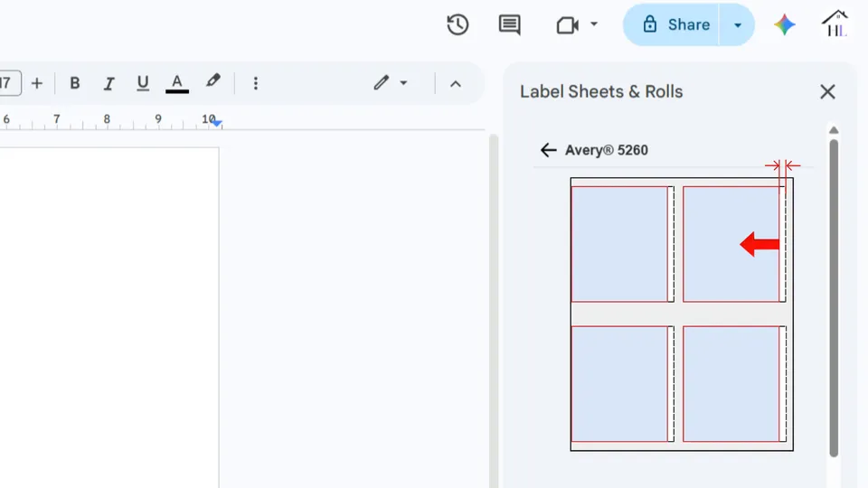Viewport: 868px width, 488px height.
Task: Open the highlight color pen tool
Action: (x=212, y=81)
